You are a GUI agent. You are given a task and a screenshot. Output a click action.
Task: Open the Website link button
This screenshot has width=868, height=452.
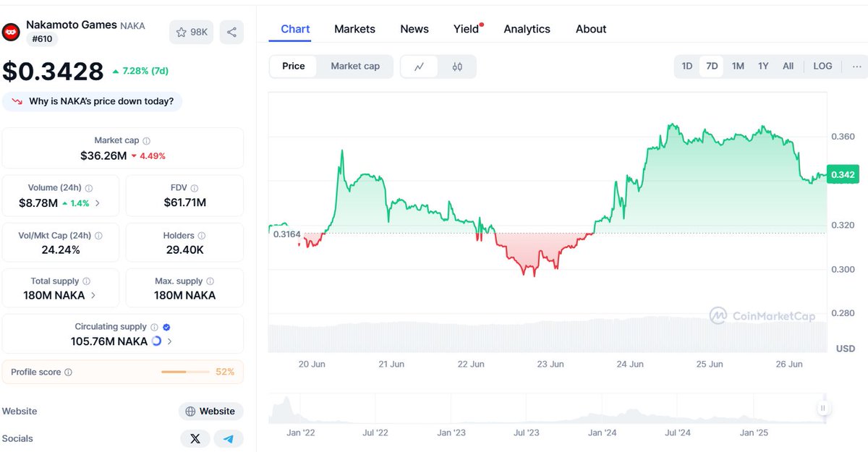(x=211, y=412)
